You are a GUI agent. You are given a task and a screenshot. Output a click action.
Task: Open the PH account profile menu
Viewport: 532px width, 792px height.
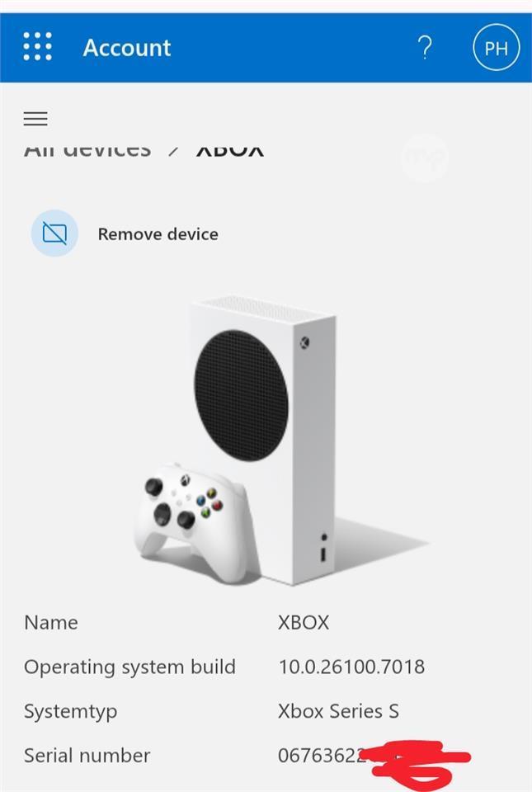point(497,48)
